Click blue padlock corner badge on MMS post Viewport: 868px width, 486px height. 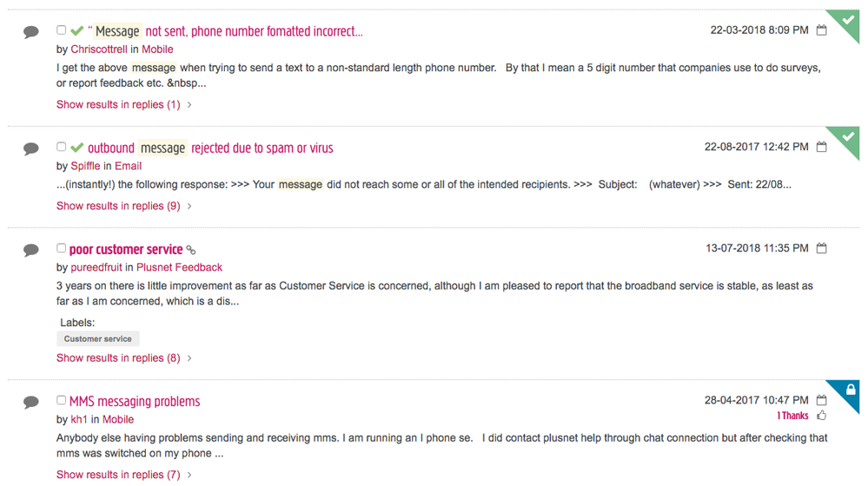click(x=850, y=389)
